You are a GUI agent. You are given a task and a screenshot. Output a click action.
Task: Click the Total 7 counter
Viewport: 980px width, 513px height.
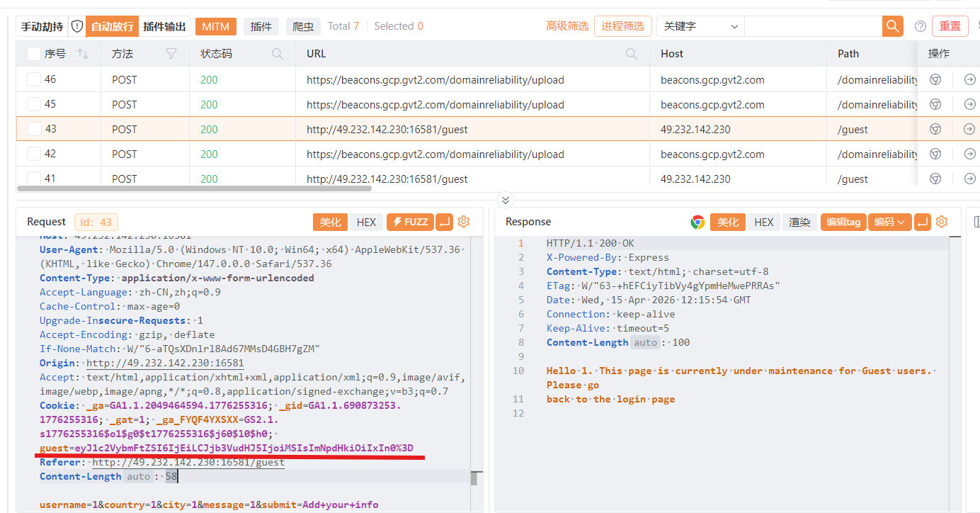pos(343,26)
